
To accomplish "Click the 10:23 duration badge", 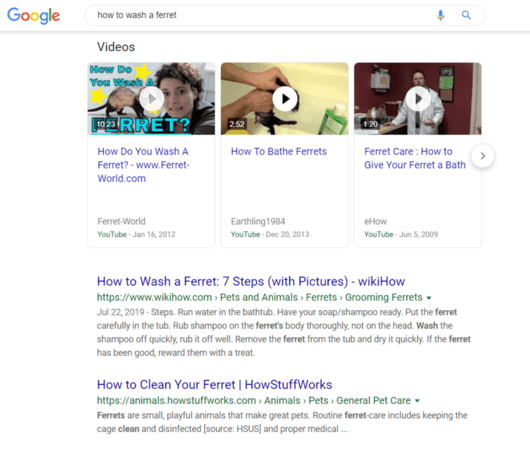I will 106,124.
